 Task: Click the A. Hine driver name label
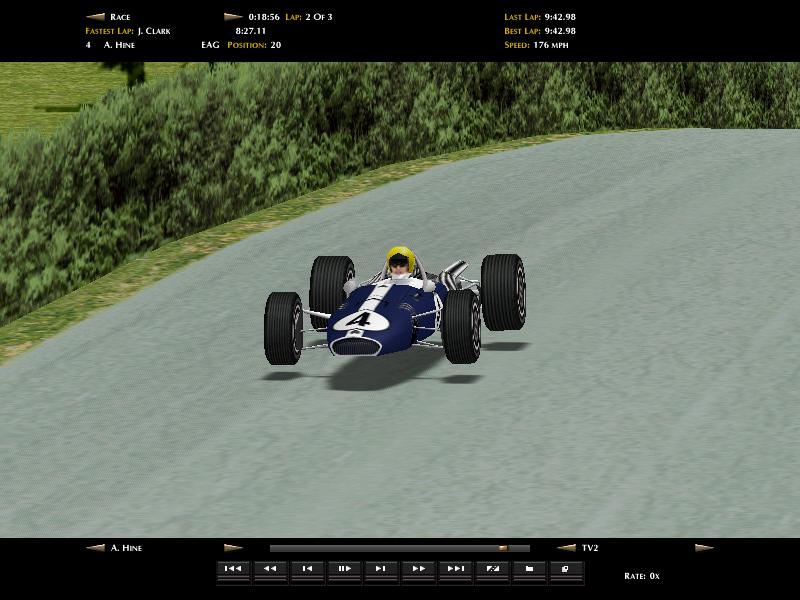coord(127,548)
